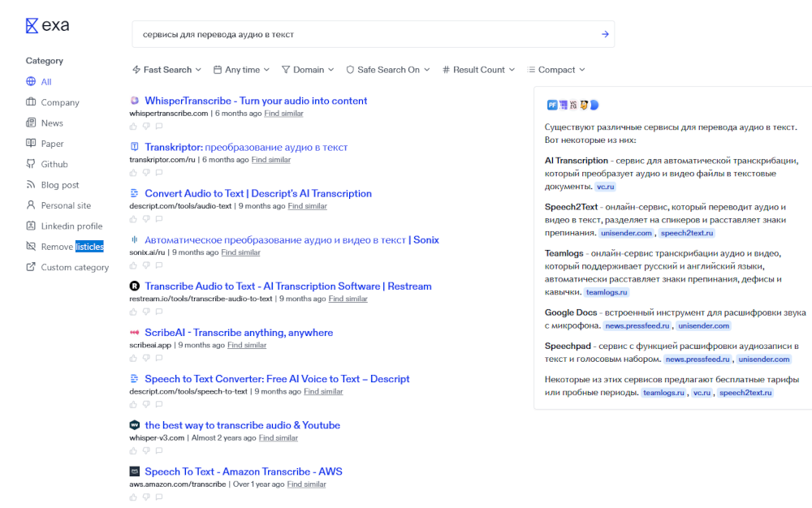Screen dimensions: 812x508
Task: Click Find similar for whispertranscribe.com
Action: 283,114
